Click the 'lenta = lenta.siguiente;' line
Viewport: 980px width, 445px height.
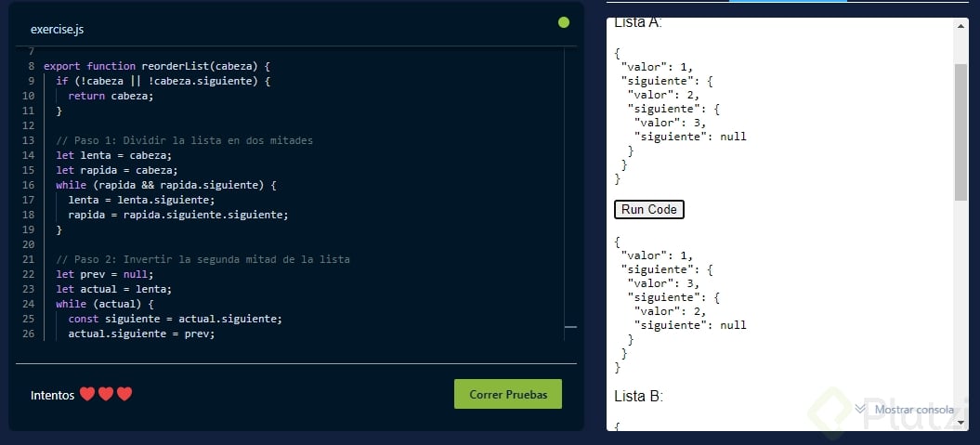pyautogui.click(x=141, y=200)
